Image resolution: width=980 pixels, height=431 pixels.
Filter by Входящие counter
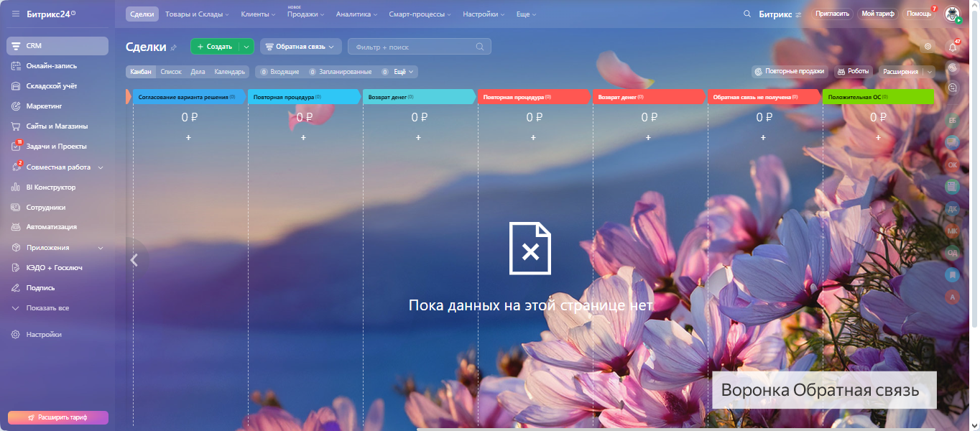coord(279,72)
